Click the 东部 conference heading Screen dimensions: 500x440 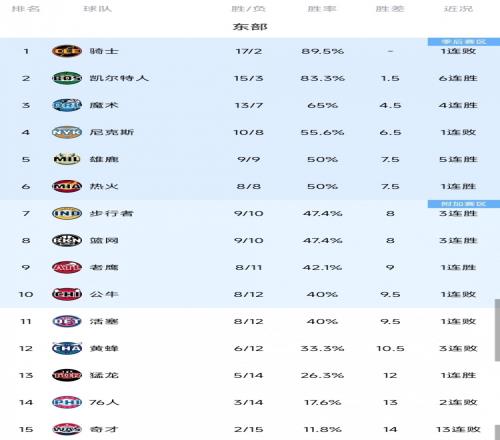pyautogui.click(x=250, y=26)
